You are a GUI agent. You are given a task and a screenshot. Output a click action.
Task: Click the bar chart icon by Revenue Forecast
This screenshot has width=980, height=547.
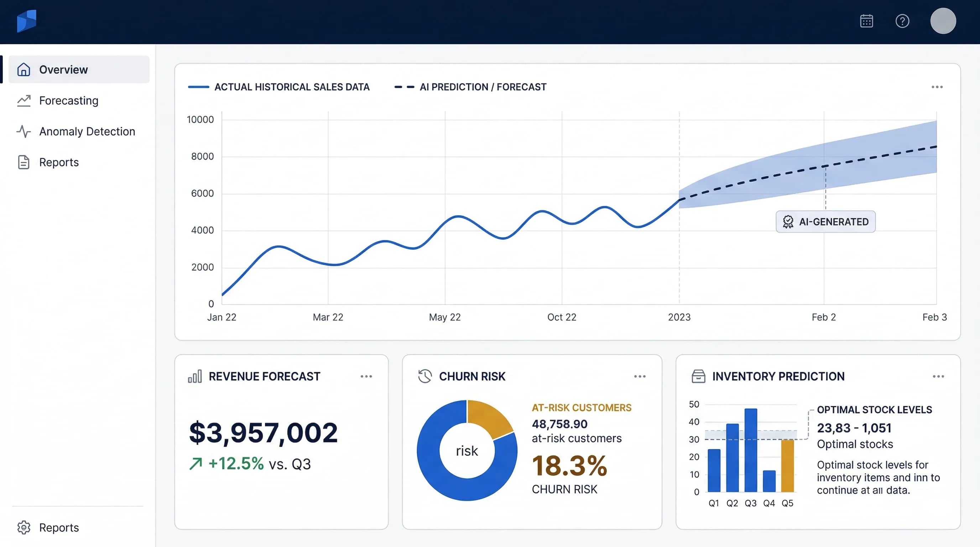(x=195, y=376)
